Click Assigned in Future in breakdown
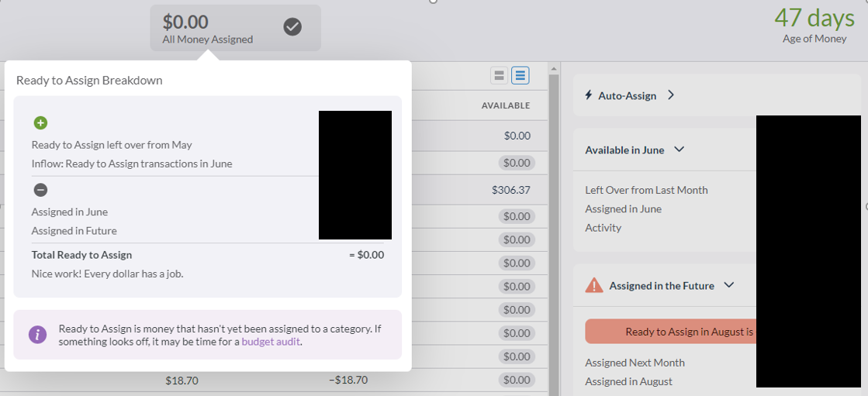868x396 pixels. (x=74, y=231)
